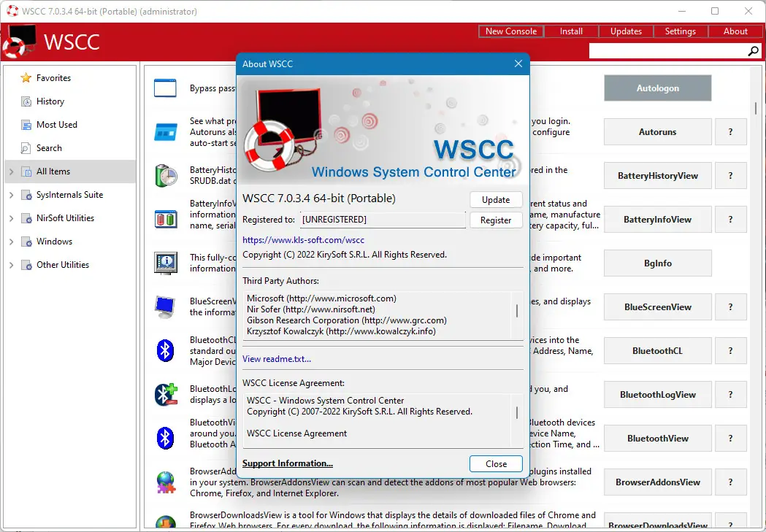Click the NirSoft Utilities folder icon

[26, 219]
